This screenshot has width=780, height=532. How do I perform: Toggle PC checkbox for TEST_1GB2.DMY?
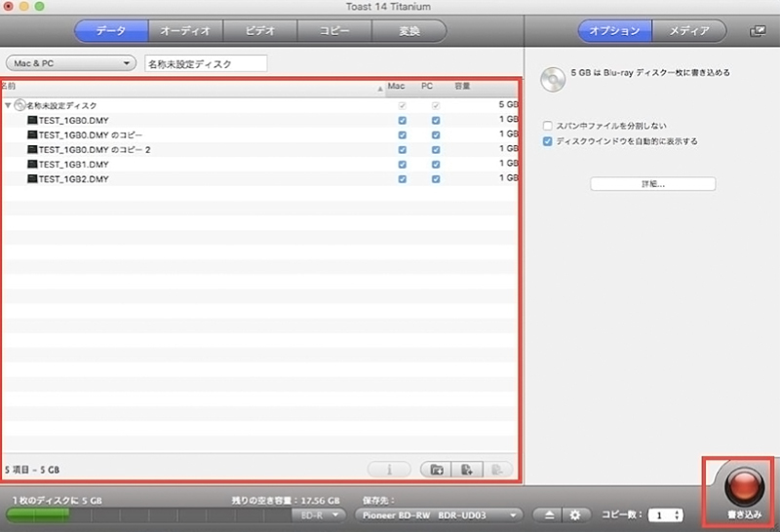click(x=436, y=179)
